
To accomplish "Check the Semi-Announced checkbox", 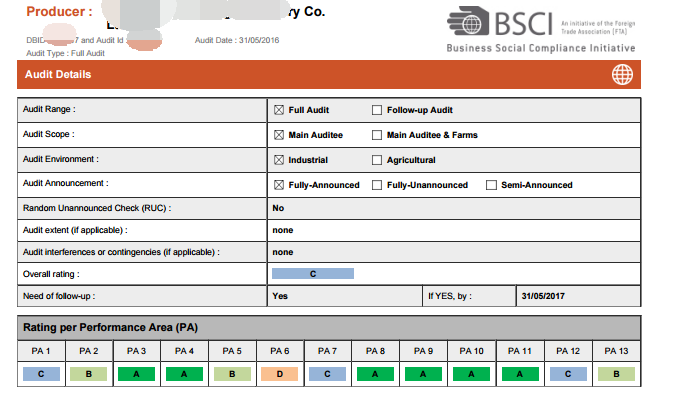I will coord(491,185).
